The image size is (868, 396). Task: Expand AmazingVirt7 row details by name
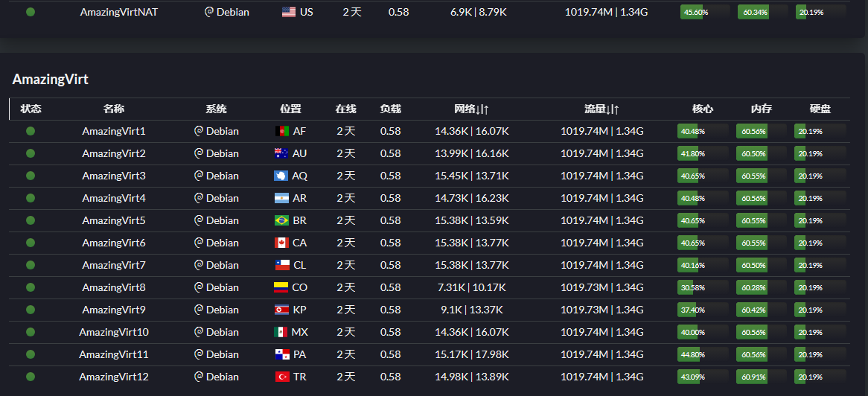[x=114, y=265]
